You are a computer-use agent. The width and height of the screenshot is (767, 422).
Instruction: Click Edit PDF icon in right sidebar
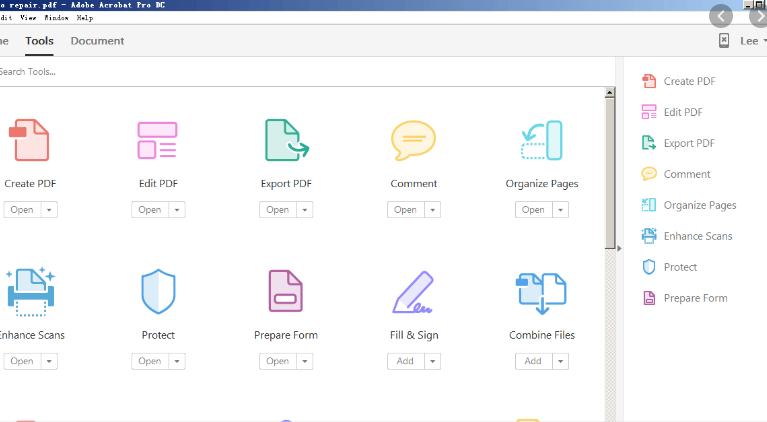pos(649,112)
